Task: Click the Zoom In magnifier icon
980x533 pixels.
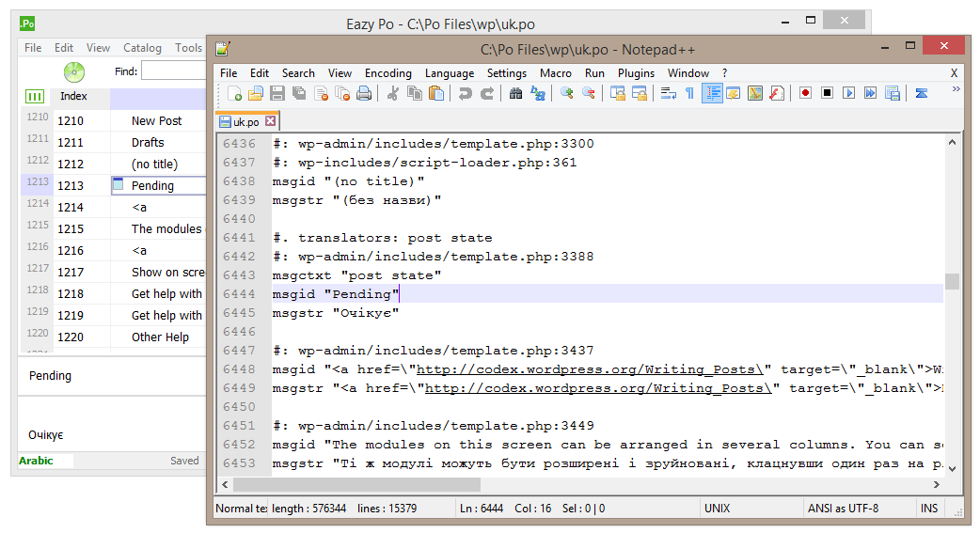Action: point(567,93)
